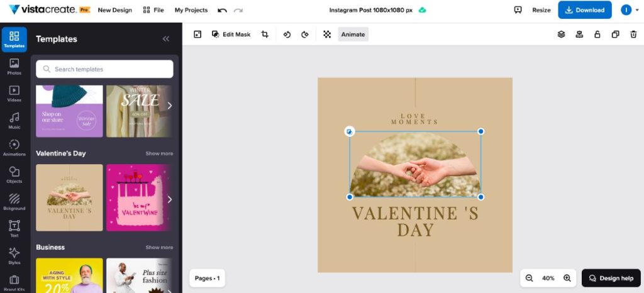Select the VALENTINE'S DAY heading on canvas
The image size is (644, 293).
(415, 221)
